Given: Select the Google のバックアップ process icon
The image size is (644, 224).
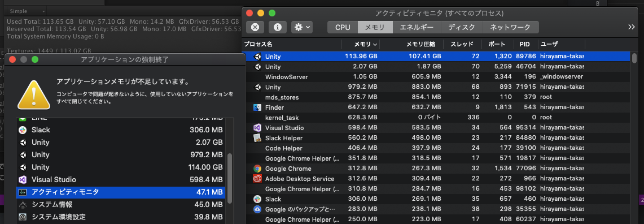Looking at the screenshot, I should coord(257,209).
